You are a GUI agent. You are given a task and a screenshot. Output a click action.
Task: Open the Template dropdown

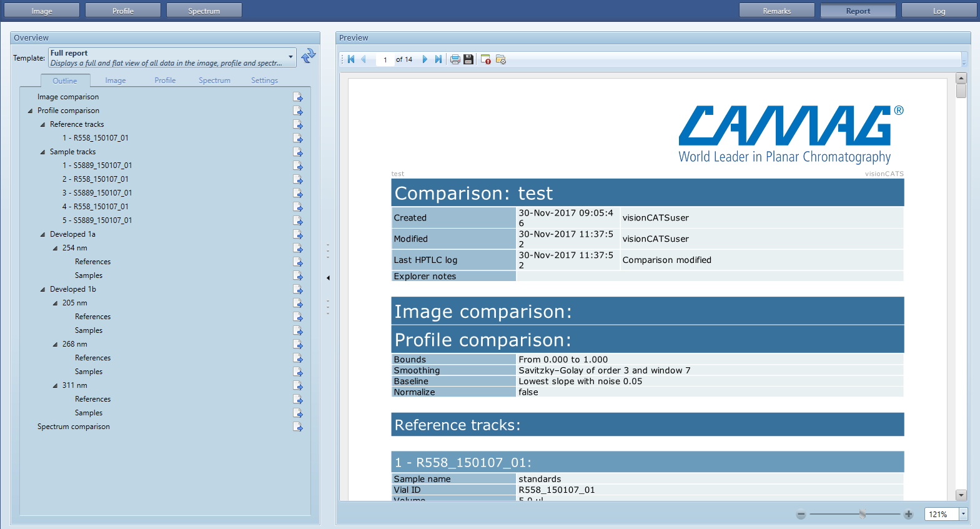point(290,57)
